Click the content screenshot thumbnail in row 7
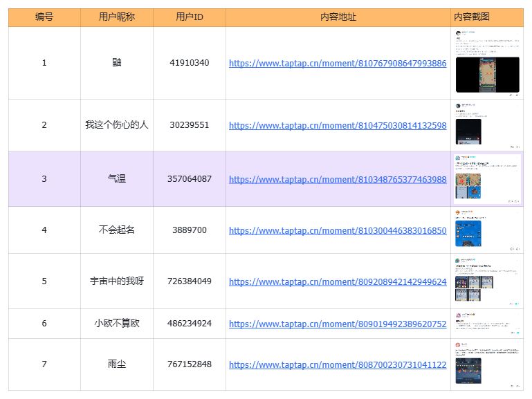Image resolution: width=532 pixels, height=399 pixels. 487,364
